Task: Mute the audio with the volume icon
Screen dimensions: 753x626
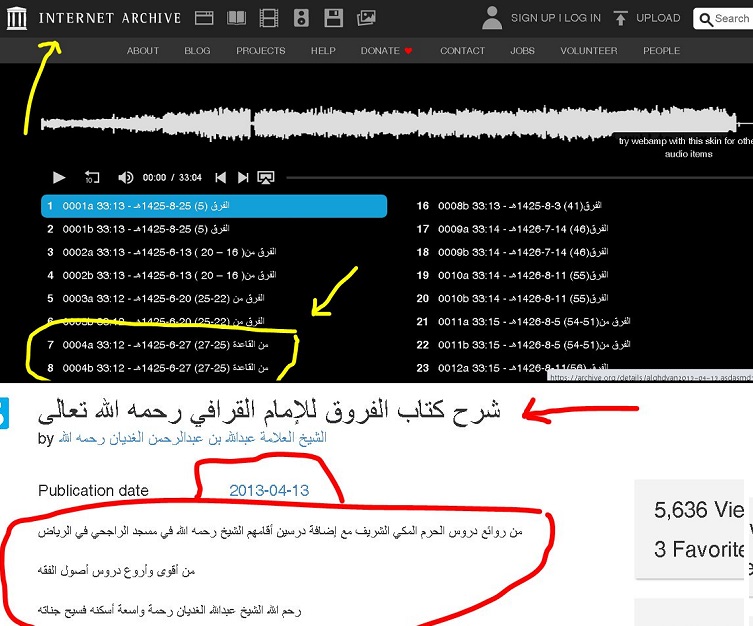Action: click(x=125, y=177)
